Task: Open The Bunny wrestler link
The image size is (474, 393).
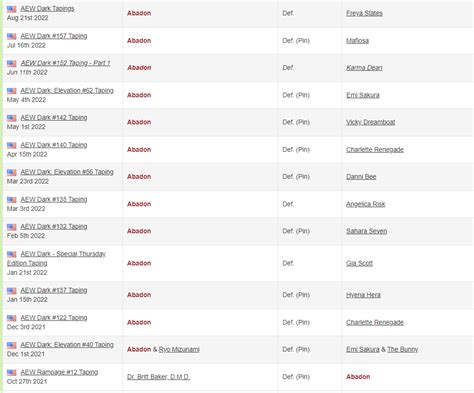Action: click(402, 349)
